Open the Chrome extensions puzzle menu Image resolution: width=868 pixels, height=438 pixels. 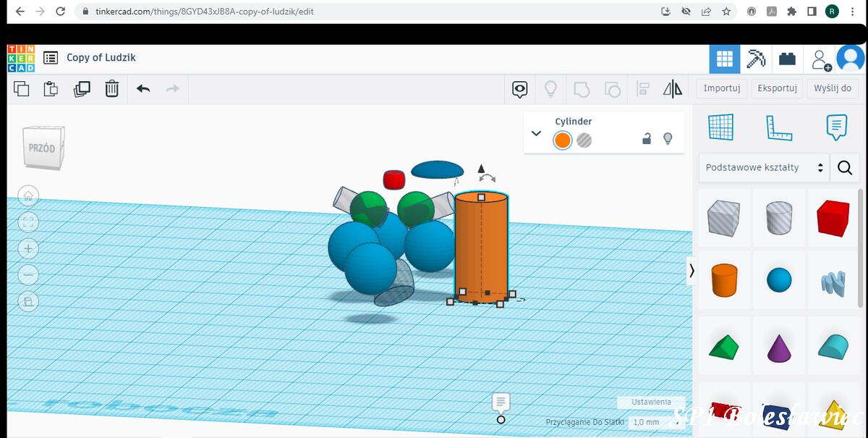point(791,12)
